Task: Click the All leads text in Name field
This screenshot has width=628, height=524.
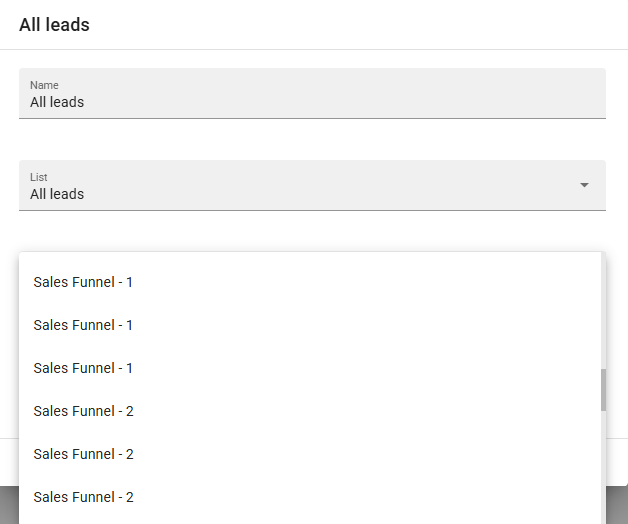Action: (57, 102)
